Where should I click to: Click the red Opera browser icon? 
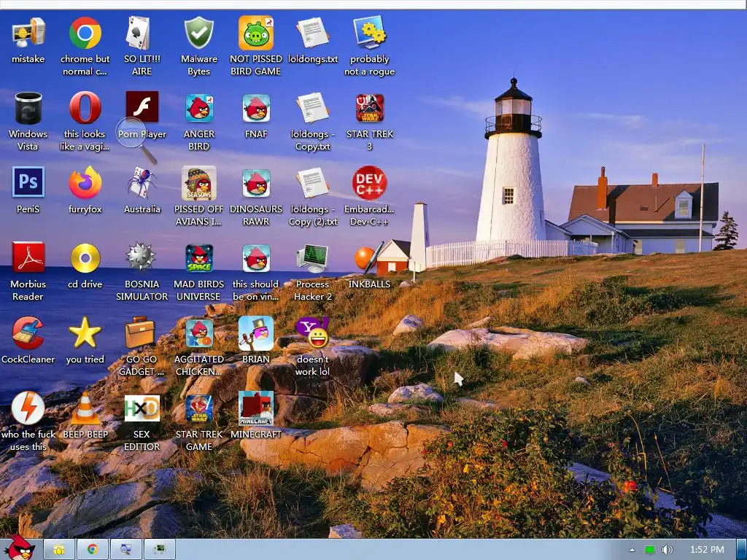click(x=85, y=108)
